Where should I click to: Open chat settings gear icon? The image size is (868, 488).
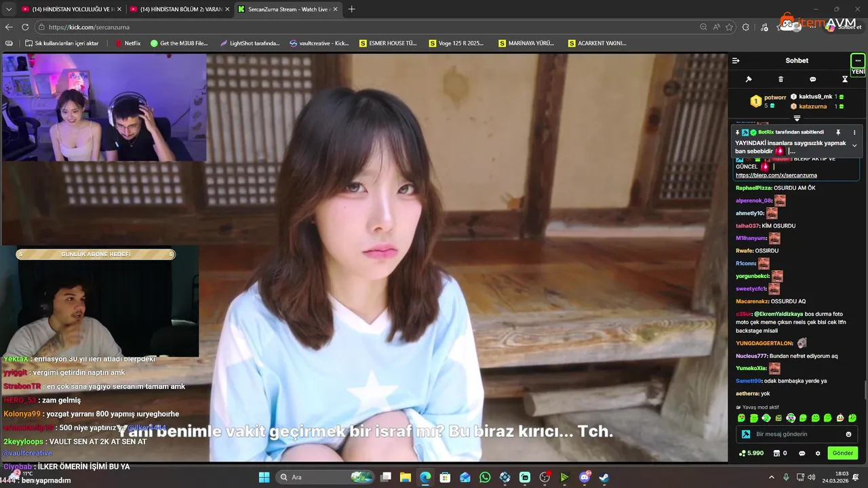coord(818,453)
